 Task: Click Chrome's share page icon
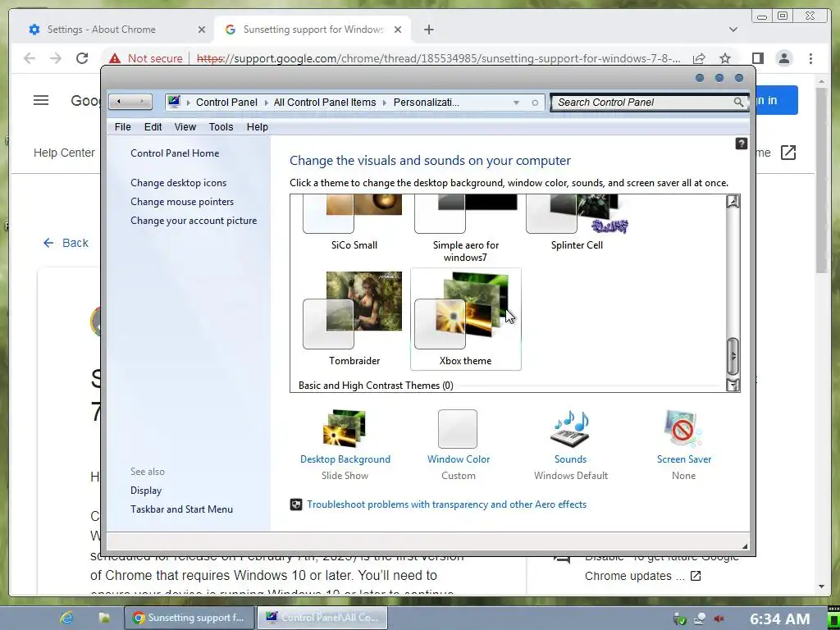(x=699, y=58)
